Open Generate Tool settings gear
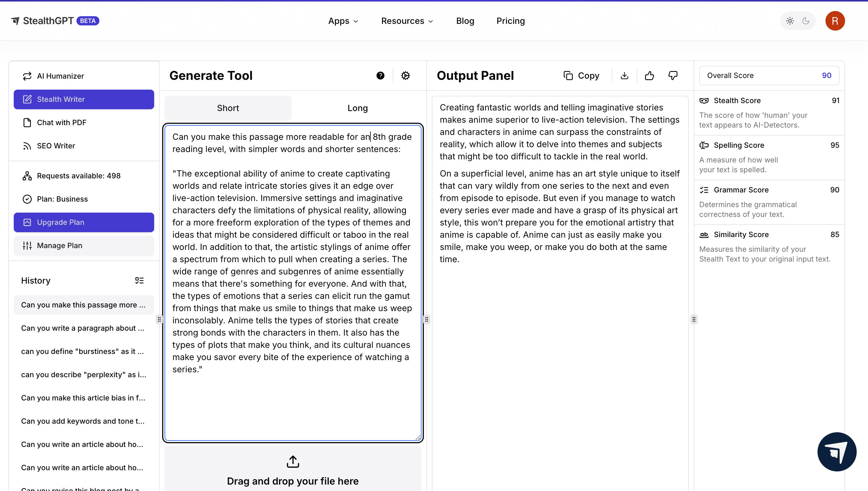The height and width of the screenshot is (491, 868). point(405,76)
